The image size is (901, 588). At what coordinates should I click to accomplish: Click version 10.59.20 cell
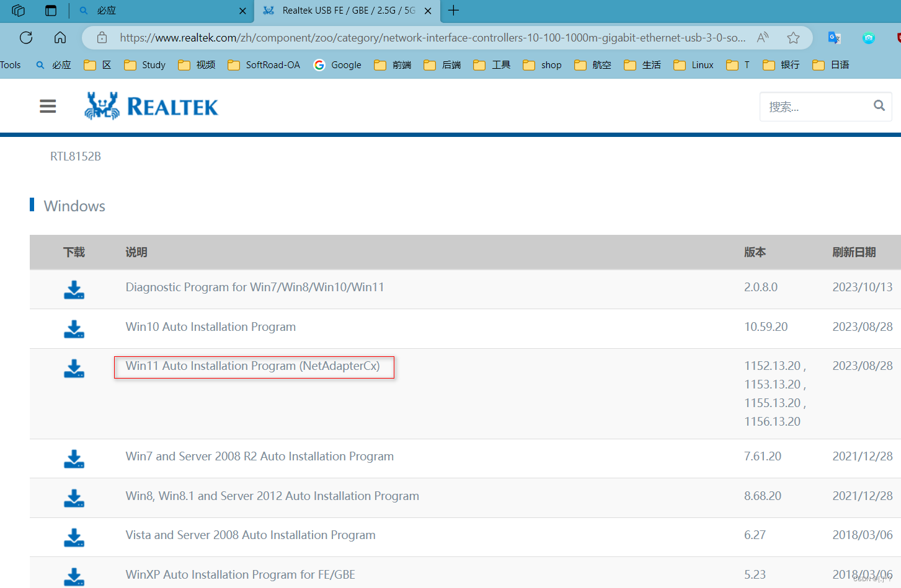pos(766,327)
